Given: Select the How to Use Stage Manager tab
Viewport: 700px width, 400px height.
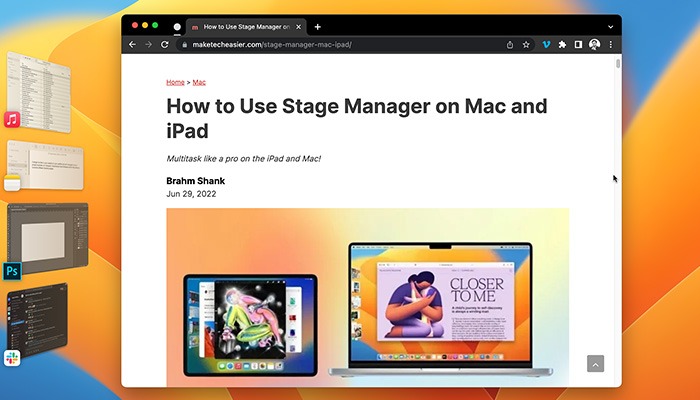Looking at the screenshot, I should [x=246, y=27].
